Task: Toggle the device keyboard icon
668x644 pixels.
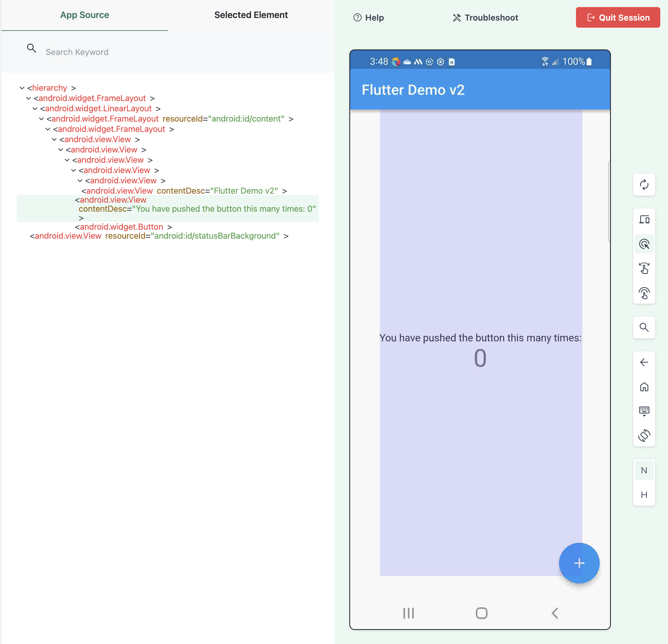Action: tap(644, 411)
